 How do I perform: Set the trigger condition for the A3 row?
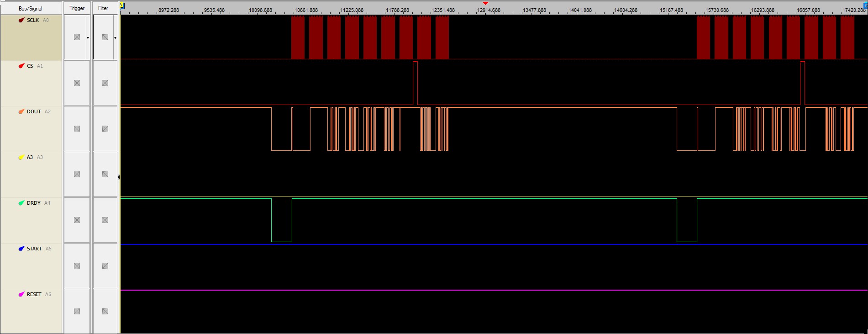[77, 175]
